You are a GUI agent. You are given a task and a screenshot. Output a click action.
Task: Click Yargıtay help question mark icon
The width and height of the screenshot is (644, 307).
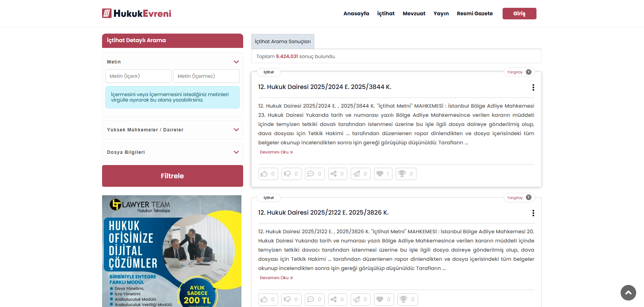pos(528,72)
